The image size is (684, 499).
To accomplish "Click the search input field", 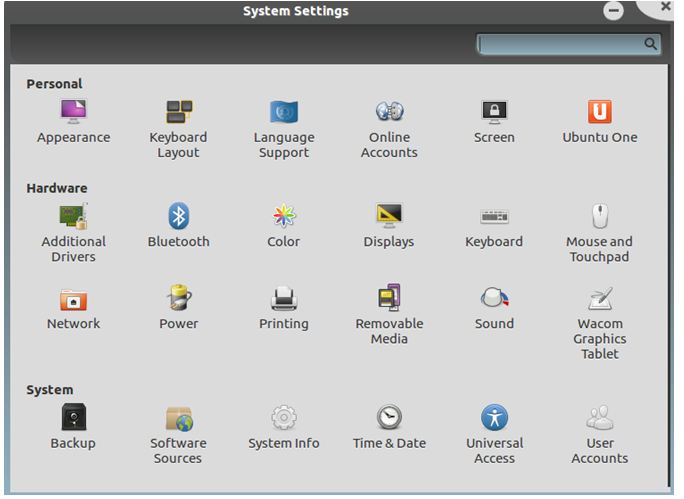I will point(560,44).
